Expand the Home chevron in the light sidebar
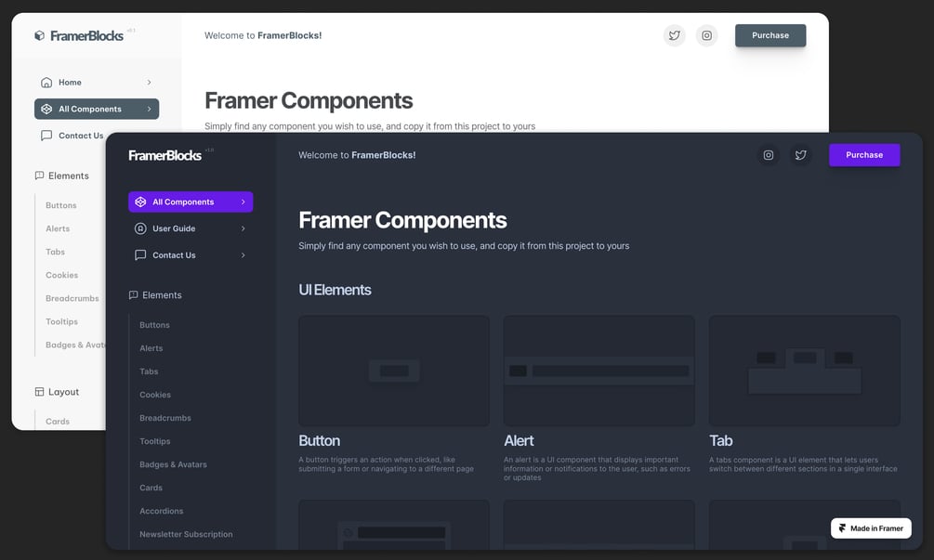934x560 pixels. pos(149,82)
